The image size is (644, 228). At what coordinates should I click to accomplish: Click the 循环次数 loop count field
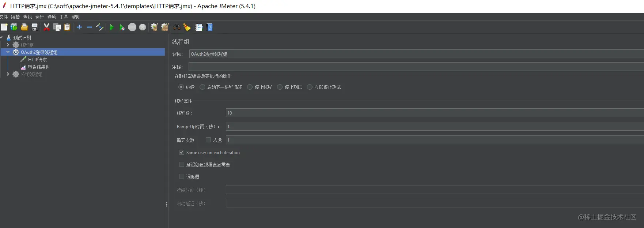point(435,140)
